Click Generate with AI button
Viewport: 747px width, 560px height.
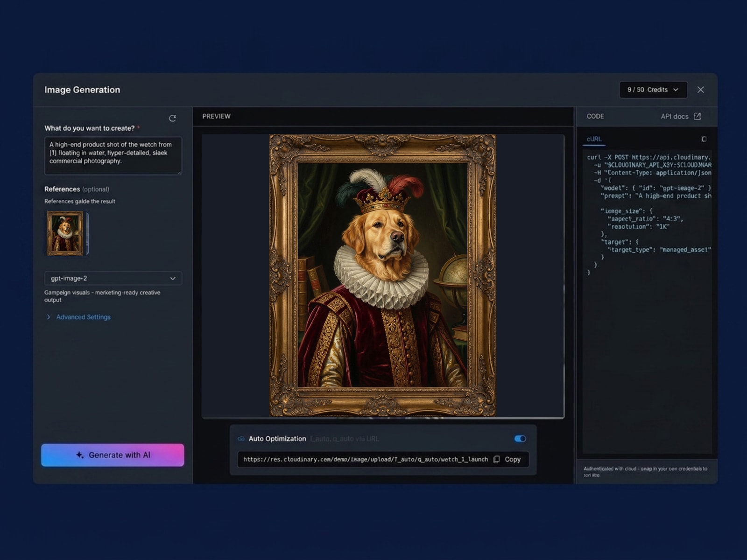pyautogui.click(x=113, y=455)
